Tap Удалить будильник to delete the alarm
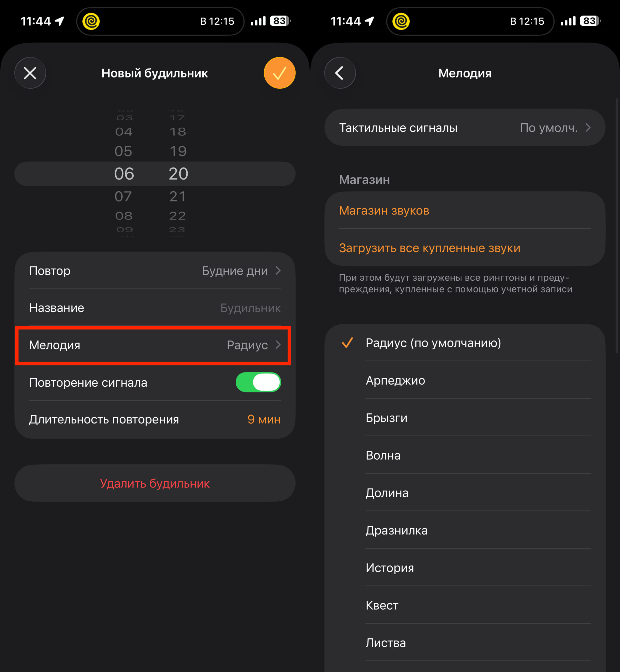This screenshot has width=620, height=672. [x=155, y=484]
